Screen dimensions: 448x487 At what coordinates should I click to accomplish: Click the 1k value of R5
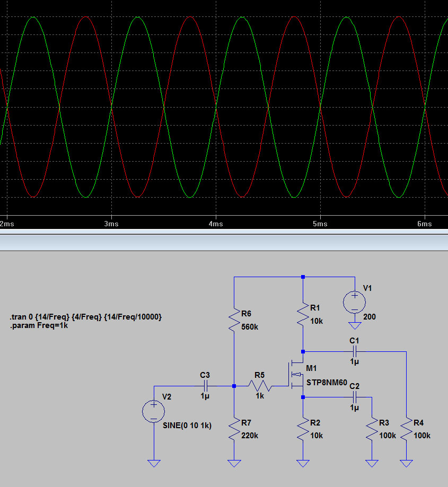260,396
